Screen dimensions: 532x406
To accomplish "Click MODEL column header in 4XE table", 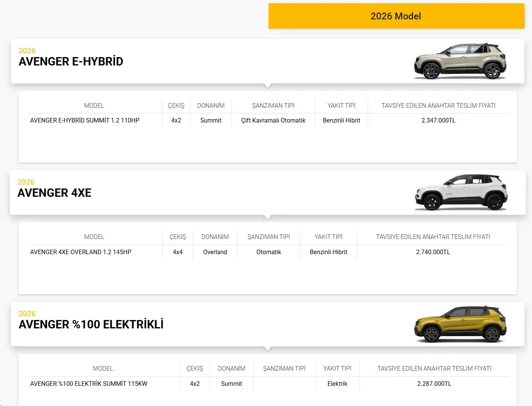I will click(94, 237).
